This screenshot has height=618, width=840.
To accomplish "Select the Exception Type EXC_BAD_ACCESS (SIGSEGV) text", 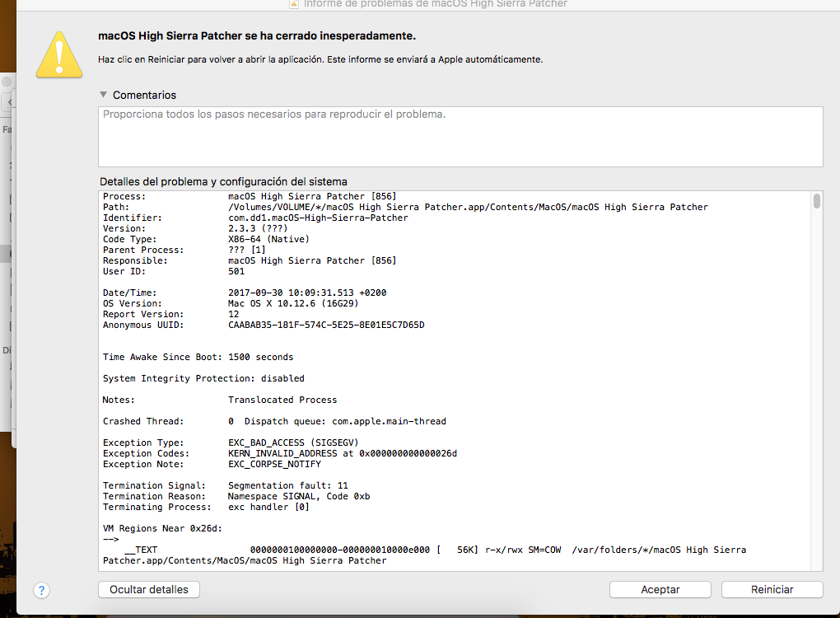I will (x=293, y=442).
